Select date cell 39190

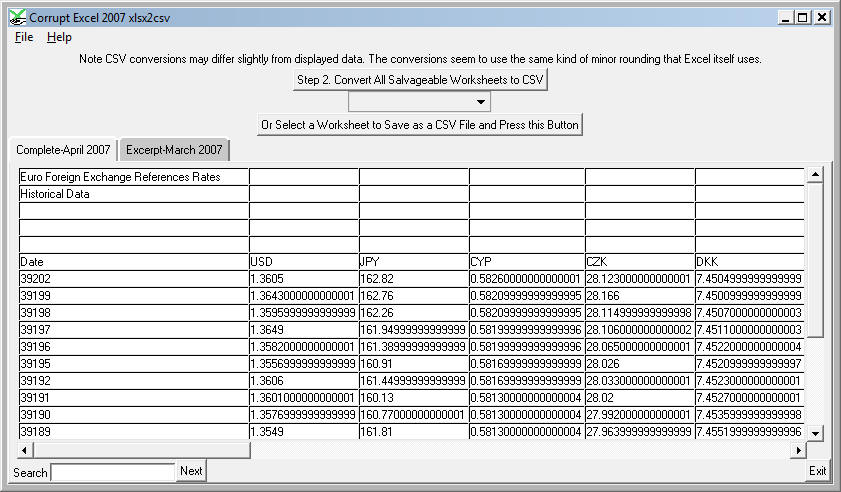(134, 415)
